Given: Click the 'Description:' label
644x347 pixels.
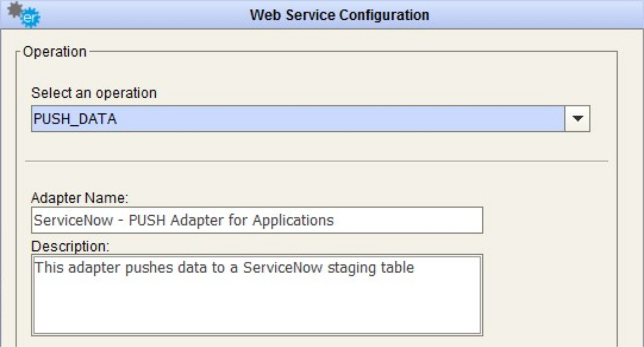Looking at the screenshot, I should click(70, 246).
